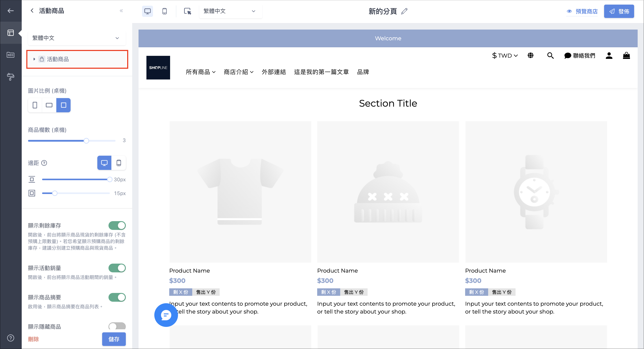Select landscape image ratio
The height and width of the screenshot is (349, 644).
point(49,105)
